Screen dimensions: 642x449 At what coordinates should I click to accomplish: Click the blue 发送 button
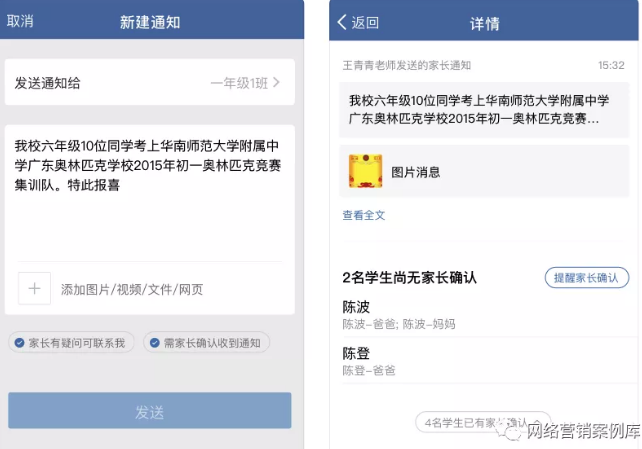click(149, 411)
